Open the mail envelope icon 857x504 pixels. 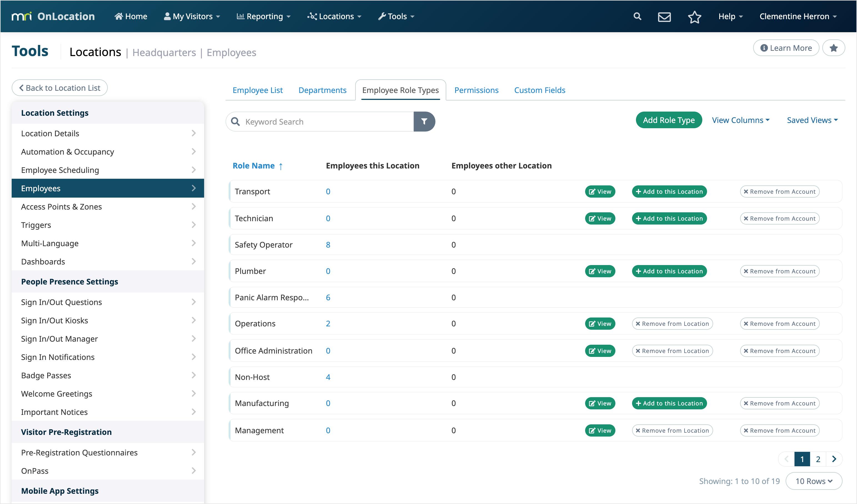(x=664, y=17)
